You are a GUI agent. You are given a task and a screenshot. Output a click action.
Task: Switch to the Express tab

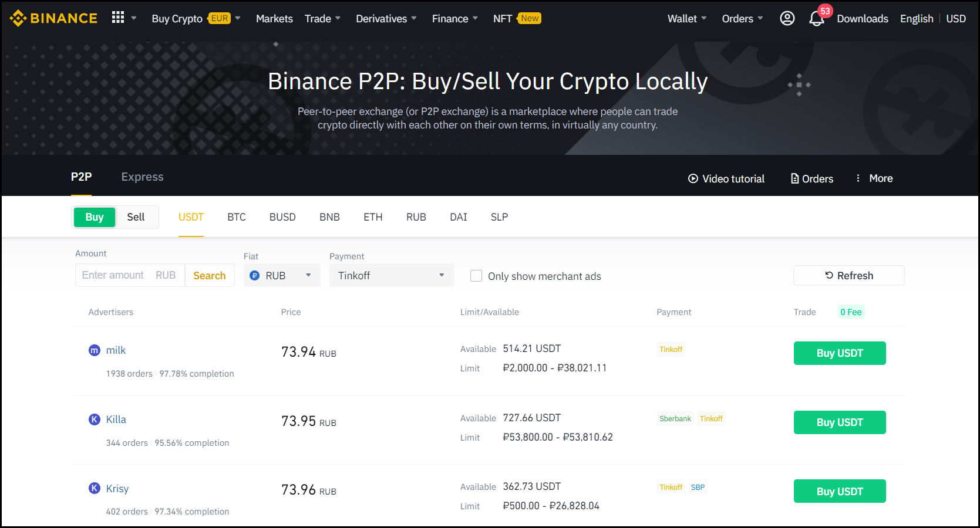(x=142, y=177)
